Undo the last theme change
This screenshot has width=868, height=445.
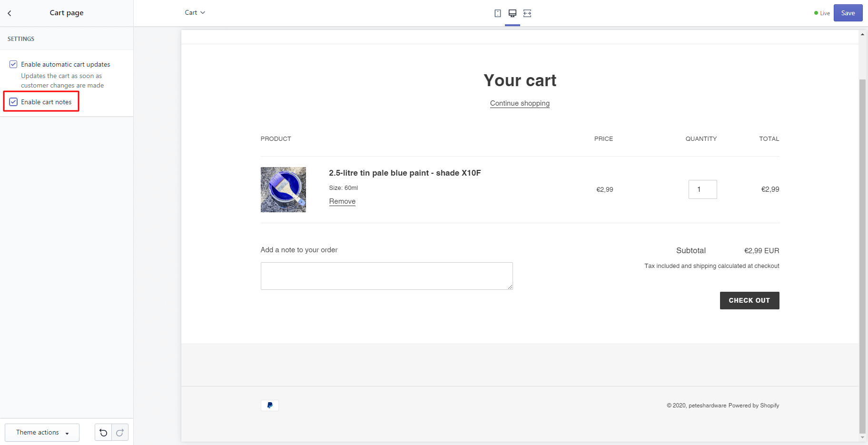click(x=103, y=432)
